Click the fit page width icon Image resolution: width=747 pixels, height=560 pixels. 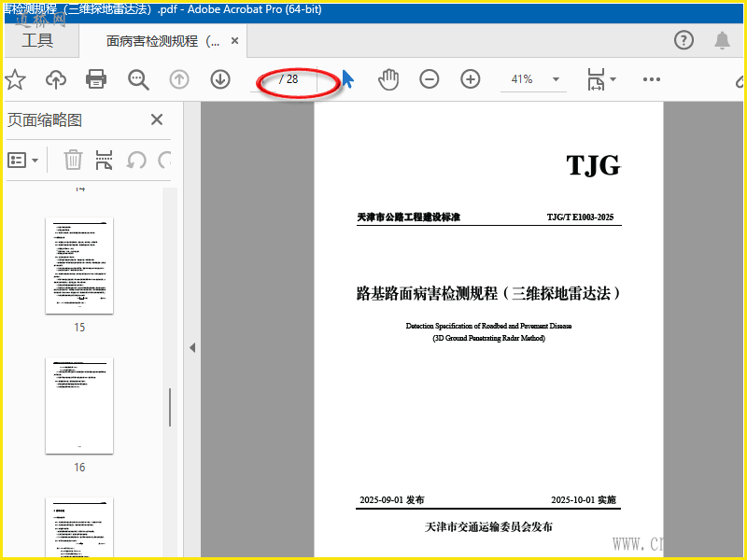[x=596, y=79]
